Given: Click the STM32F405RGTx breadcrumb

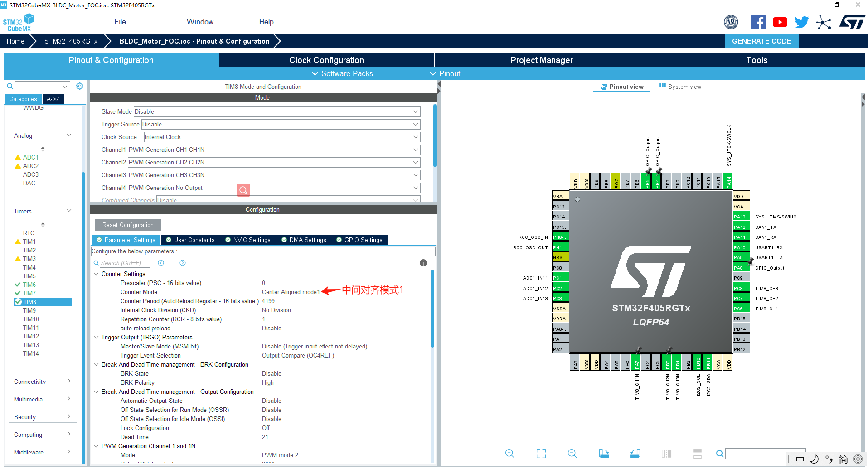Looking at the screenshot, I should 71,41.
